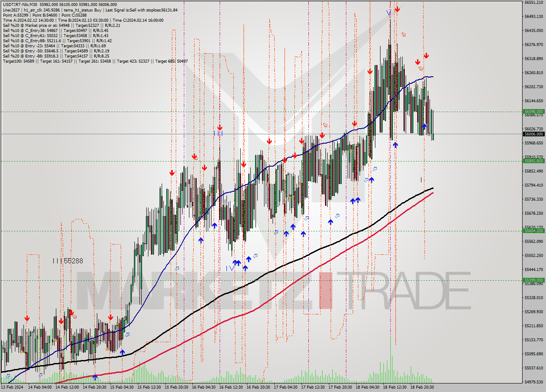546x392 pixels.
Task: Select the 'Sell %10 @ C_Entry38: 54867' line
Action: coord(55,30)
